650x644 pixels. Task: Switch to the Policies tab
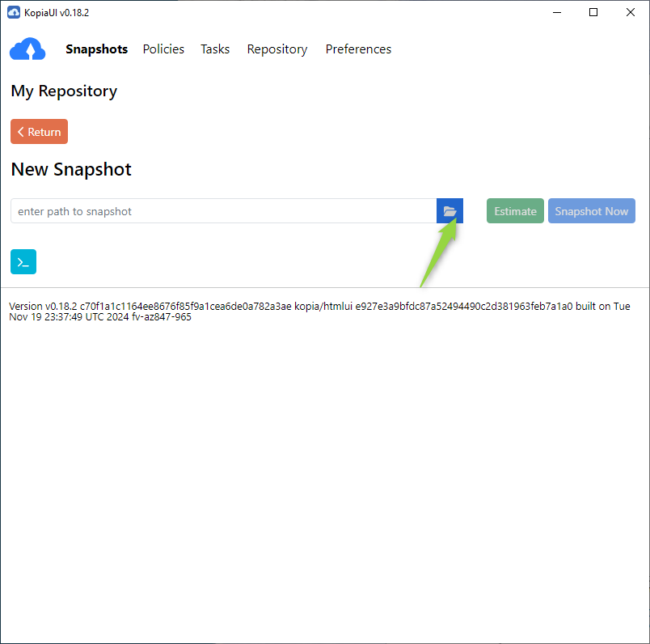[163, 49]
